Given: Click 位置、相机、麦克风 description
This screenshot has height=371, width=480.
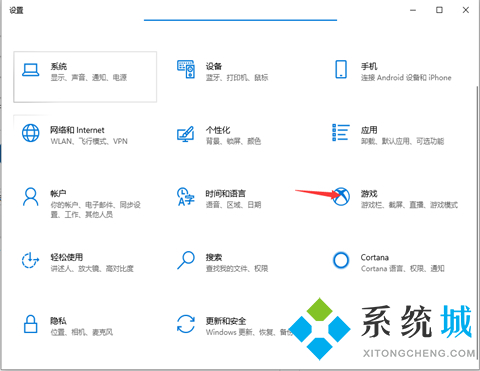Looking at the screenshot, I should [82, 332].
